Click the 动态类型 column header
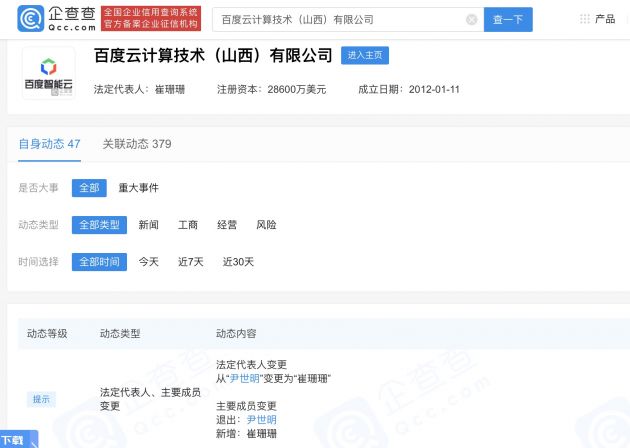 [x=120, y=333]
